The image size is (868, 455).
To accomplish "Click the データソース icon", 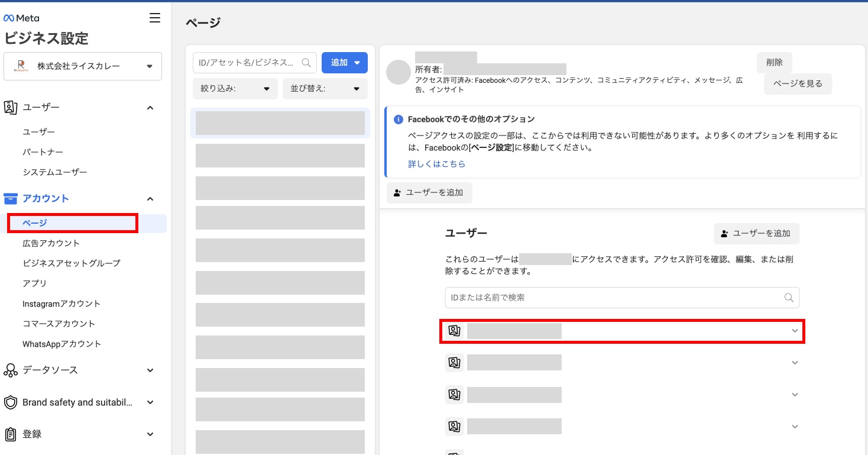I will point(10,370).
